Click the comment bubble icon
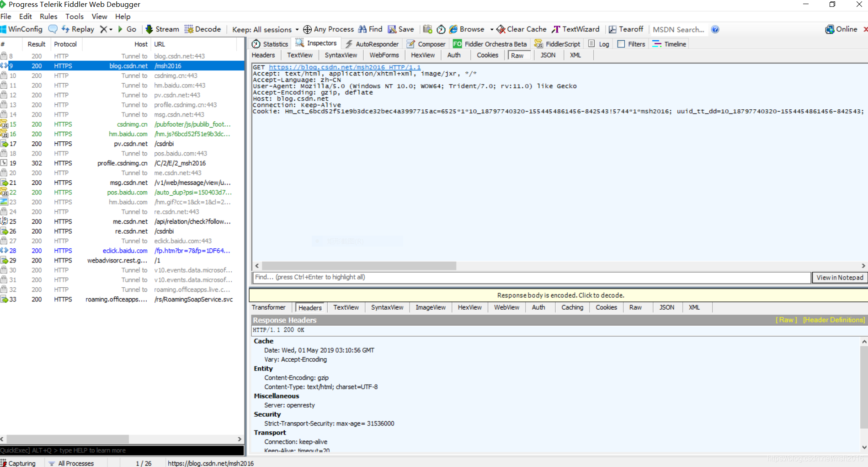This screenshot has width=868, height=467. 53,29
